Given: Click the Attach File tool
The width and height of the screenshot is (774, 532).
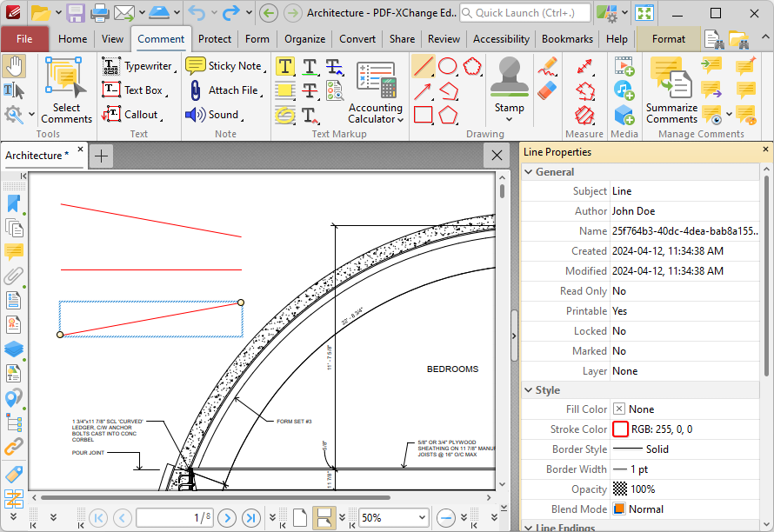Looking at the screenshot, I should coord(225,90).
